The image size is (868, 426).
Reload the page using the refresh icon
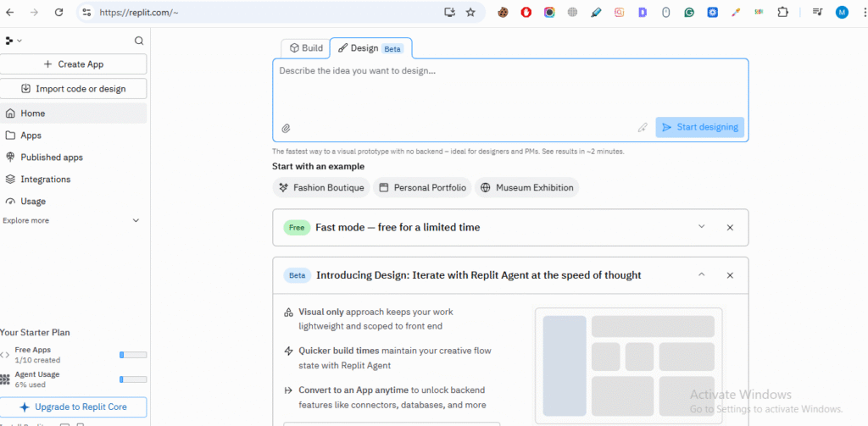coord(58,13)
